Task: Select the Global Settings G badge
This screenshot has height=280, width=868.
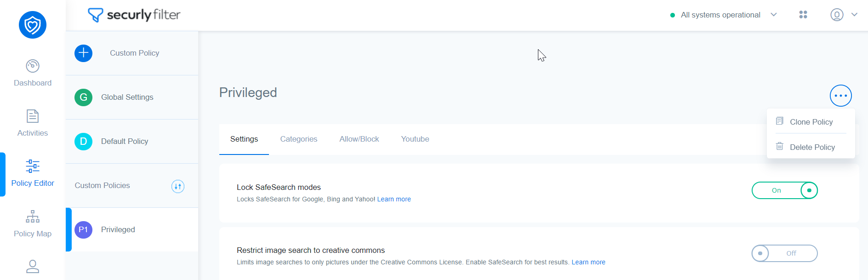Action: (83, 97)
